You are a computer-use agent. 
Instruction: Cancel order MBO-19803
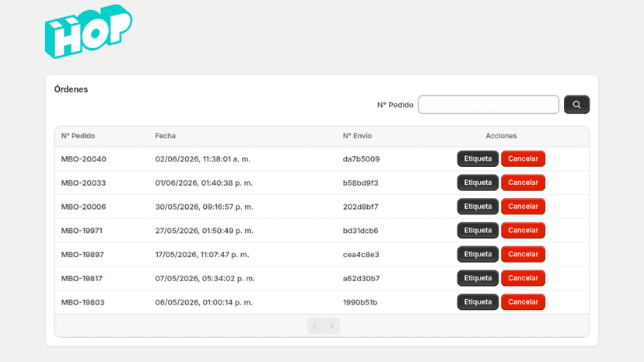point(523,301)
